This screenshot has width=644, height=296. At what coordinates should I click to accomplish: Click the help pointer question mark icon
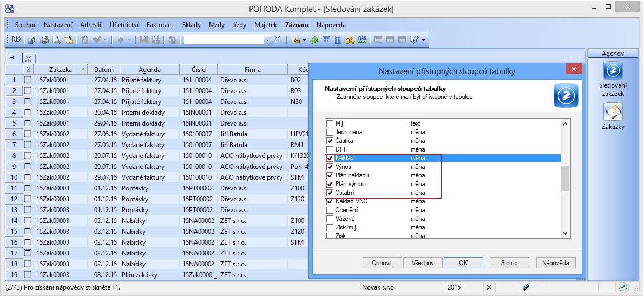413,40
